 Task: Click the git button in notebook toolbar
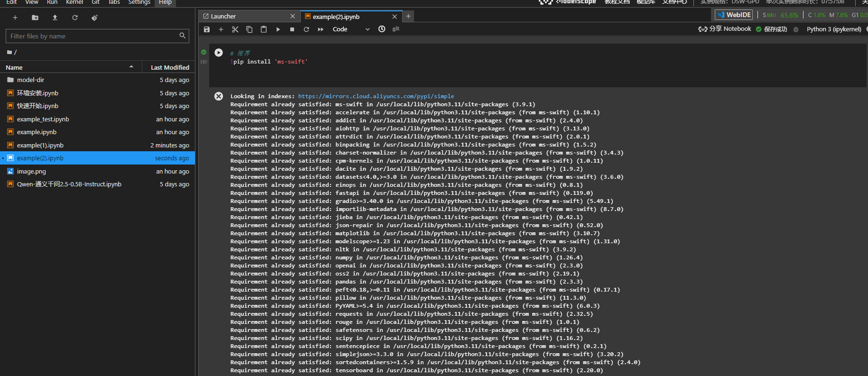click(x=396, y=29)
